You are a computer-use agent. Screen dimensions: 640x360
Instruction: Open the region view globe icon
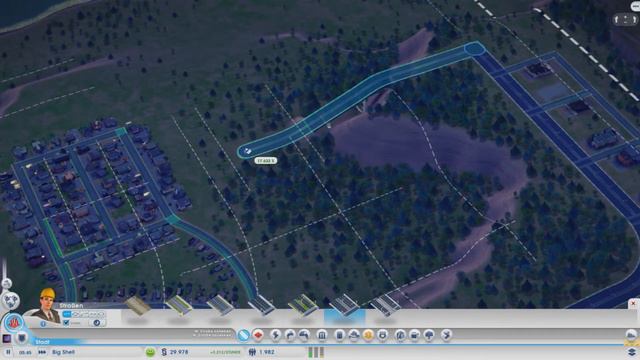tap(11, 301)
